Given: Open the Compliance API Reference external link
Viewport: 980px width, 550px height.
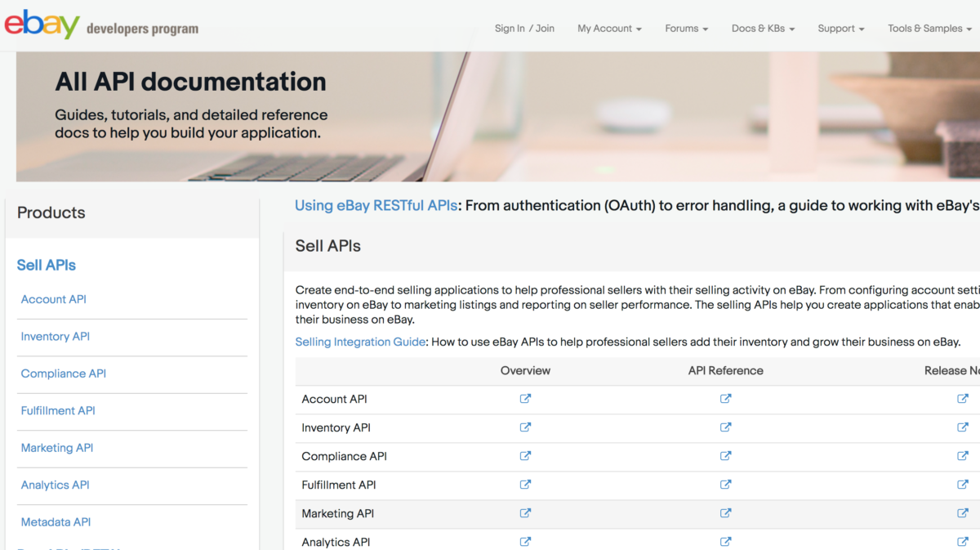Looking at the screenshot, I should (x=725, y=456).
